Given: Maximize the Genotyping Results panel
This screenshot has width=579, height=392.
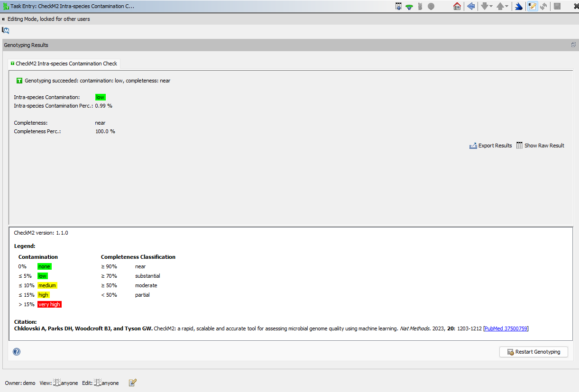Looking at the screenshot, I should click(x=573, y=45).
